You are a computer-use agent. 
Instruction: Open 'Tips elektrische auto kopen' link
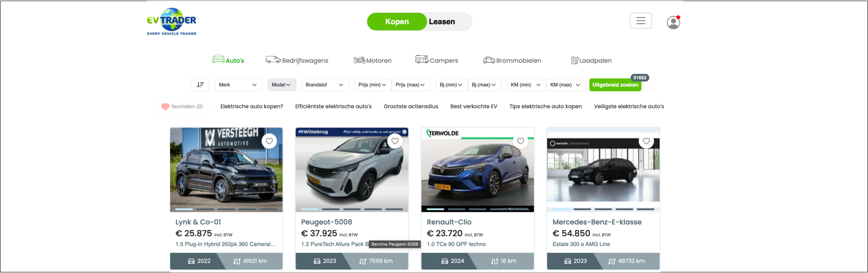click(x=545, y=106)
